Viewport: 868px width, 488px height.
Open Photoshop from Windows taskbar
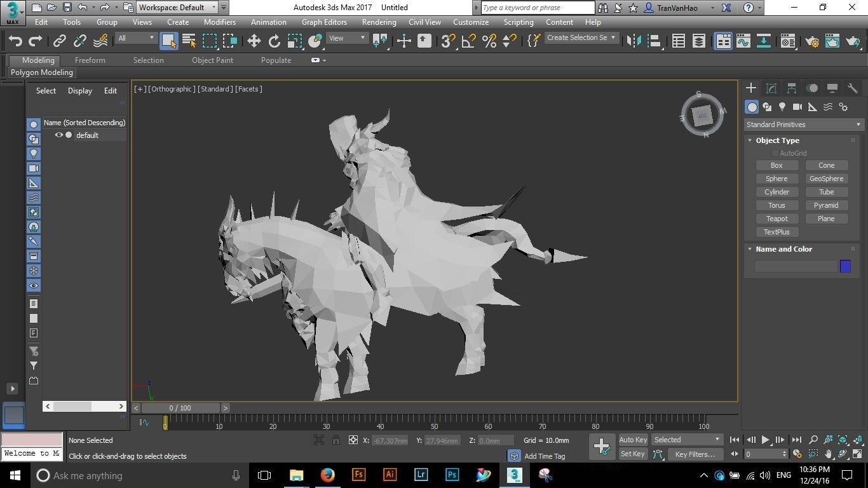tap(452, 475)
